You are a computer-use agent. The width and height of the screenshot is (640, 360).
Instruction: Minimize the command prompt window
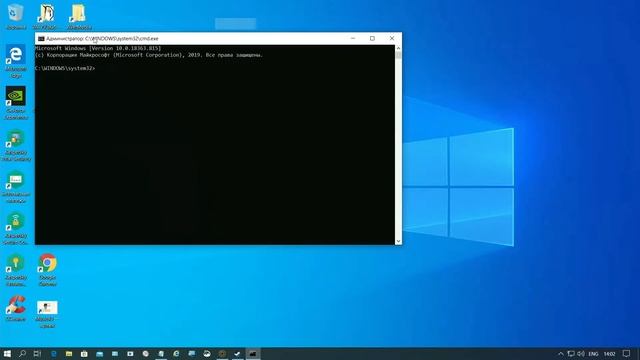coord(353,38)
